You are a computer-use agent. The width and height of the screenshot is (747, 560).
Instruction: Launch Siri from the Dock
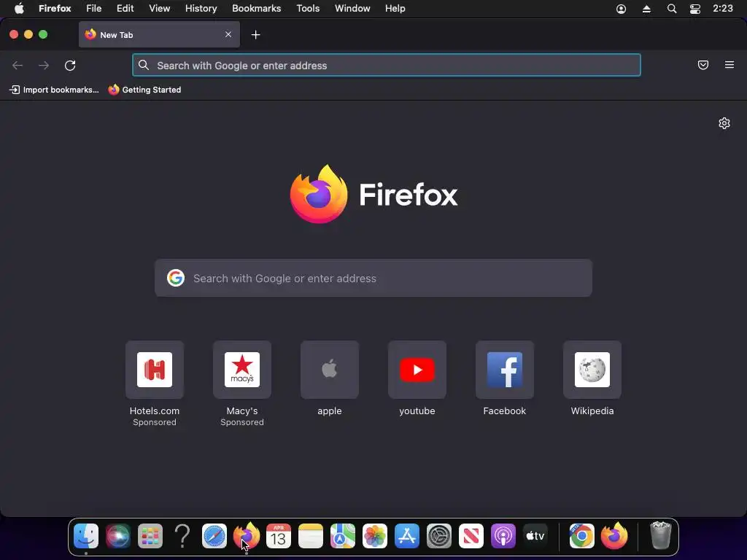[118, 536]
